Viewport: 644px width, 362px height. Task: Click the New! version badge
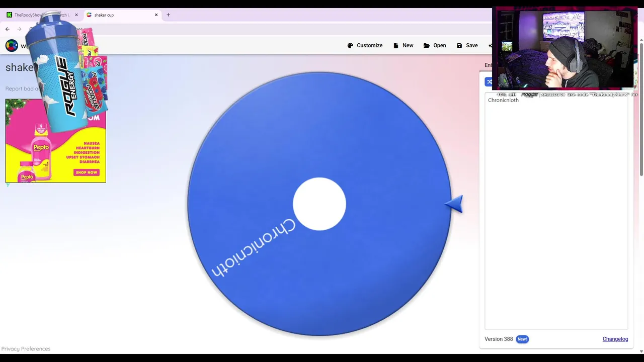click(x=522, y=339)
